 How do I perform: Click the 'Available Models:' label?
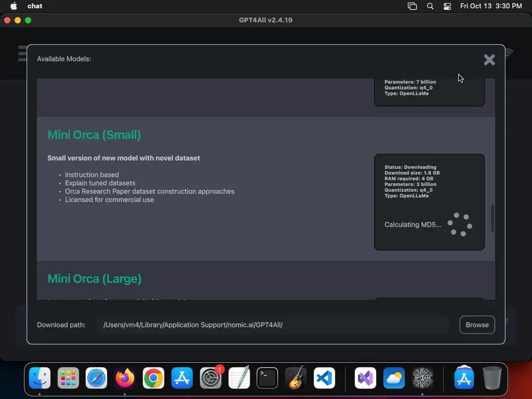point(64,59)
